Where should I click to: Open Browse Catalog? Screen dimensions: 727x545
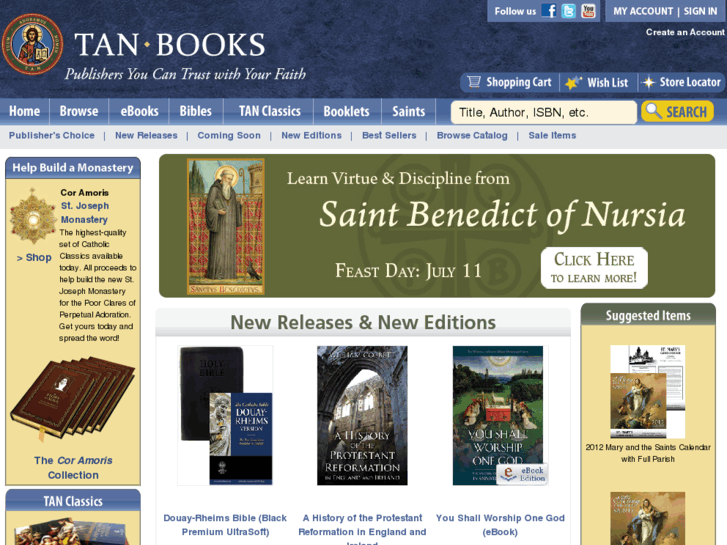(472, 135)
